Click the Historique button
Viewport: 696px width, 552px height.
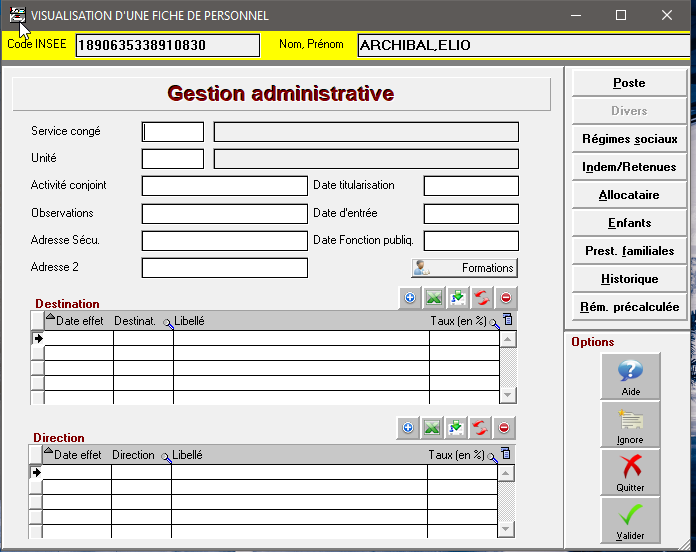click(629, 279)
